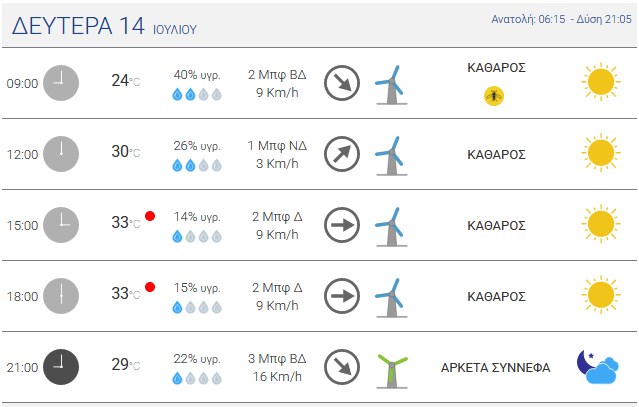Click the humidity droplets under 40% υγρ.

point(197,95)
